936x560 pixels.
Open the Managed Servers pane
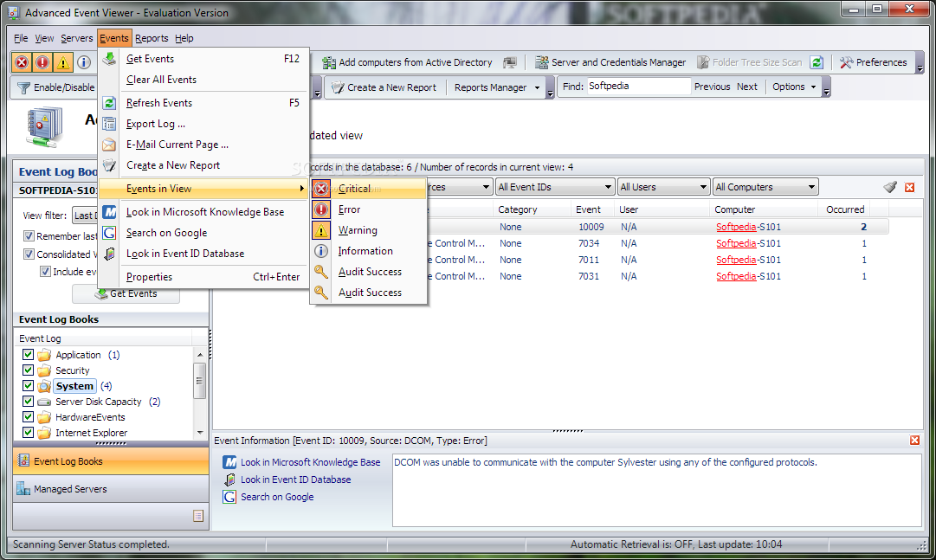pos(111,489)
